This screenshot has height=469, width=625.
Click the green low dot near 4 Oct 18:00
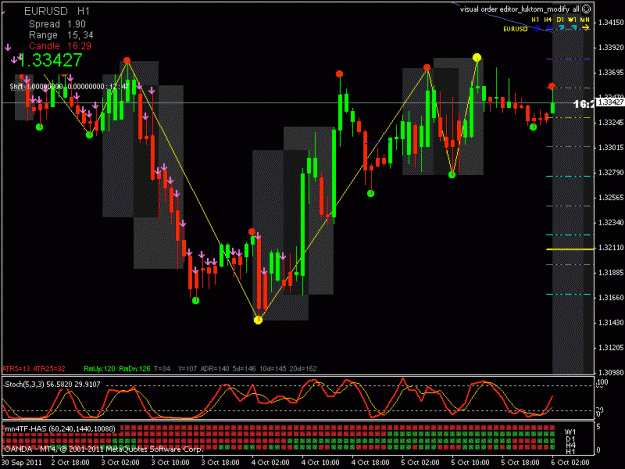click(x=371, y=194)
